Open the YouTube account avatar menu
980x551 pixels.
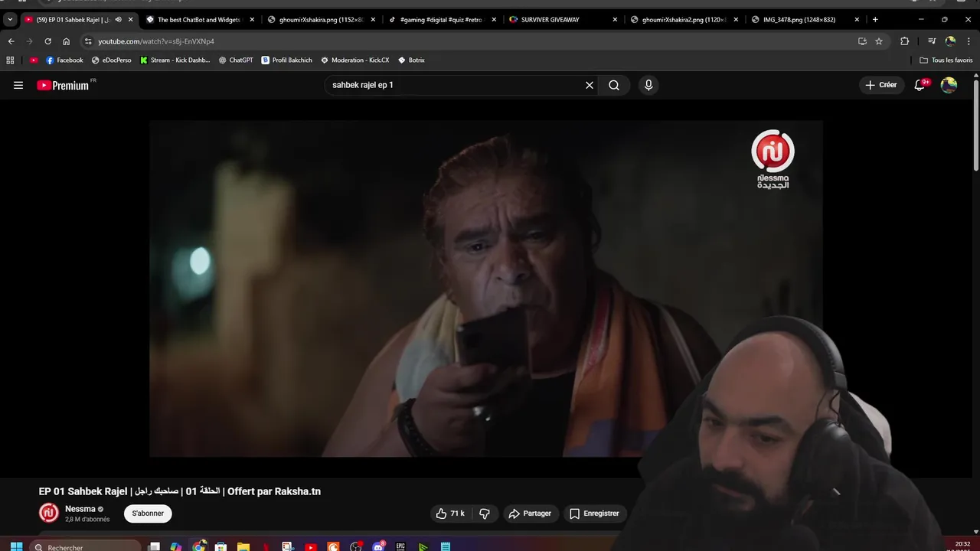point(949,85)
